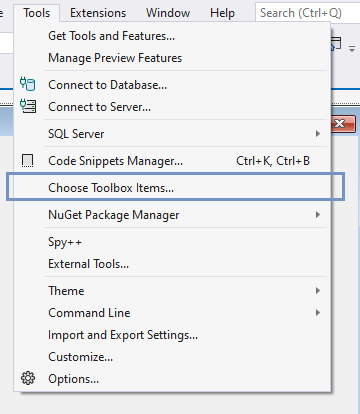Expand the SQL Server submenu arrow

coord(318,134)
